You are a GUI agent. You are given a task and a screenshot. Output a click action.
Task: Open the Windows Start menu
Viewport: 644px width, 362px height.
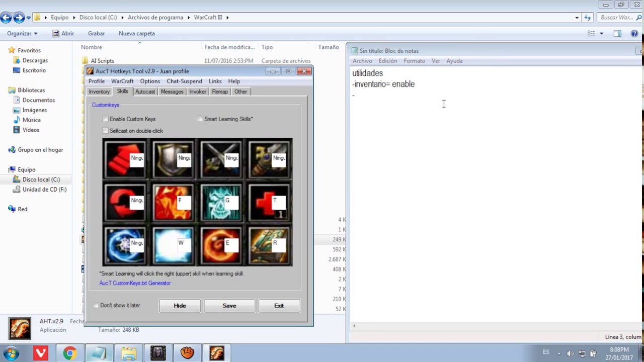(11, 353)
